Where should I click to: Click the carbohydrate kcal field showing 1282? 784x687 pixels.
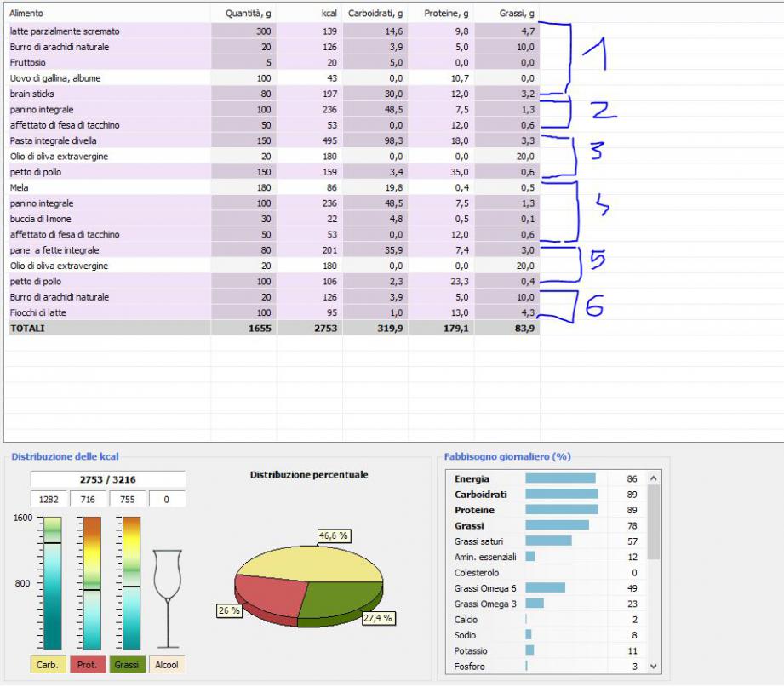(x=49, y=499)
